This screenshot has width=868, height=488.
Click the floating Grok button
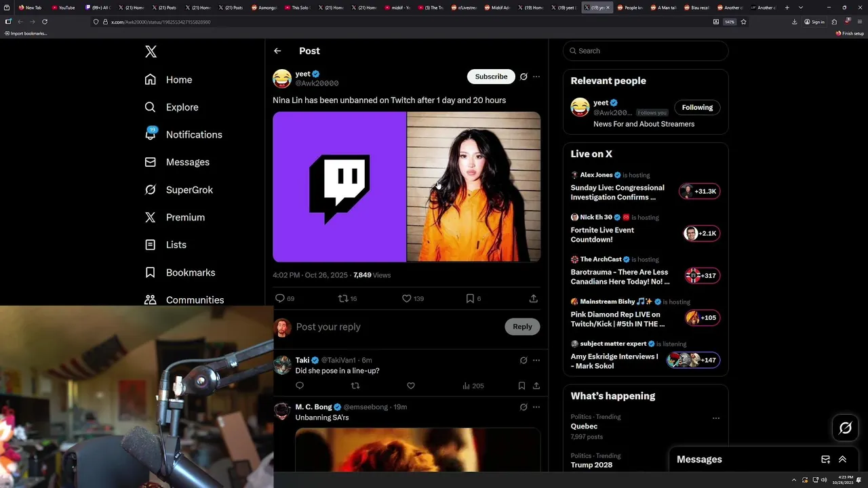(x=846, y=428)
